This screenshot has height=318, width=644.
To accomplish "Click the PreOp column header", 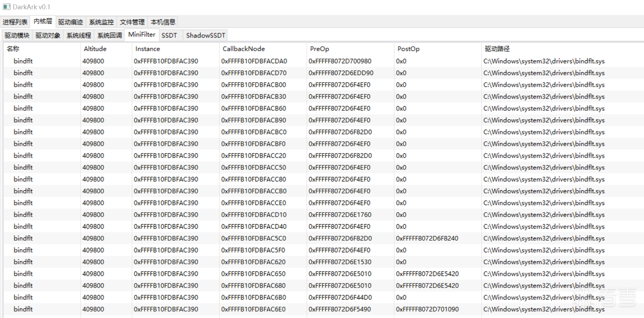I will [319, 49].
